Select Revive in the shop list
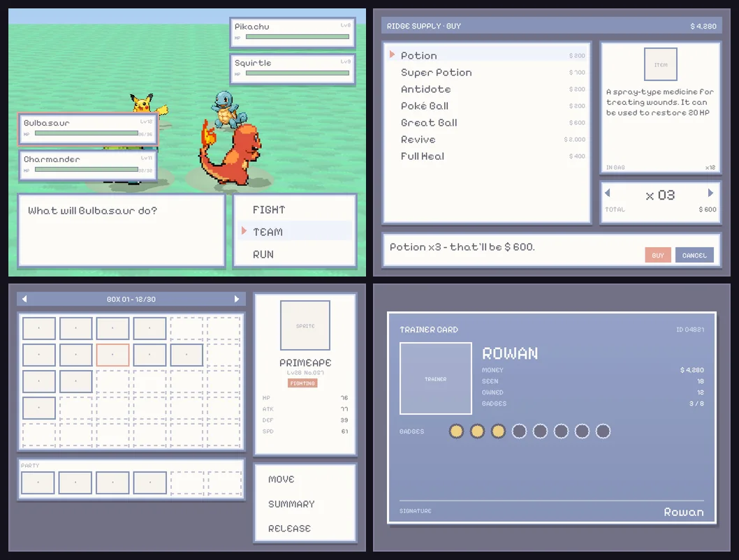739x560 pixels. tap(487, 140)
